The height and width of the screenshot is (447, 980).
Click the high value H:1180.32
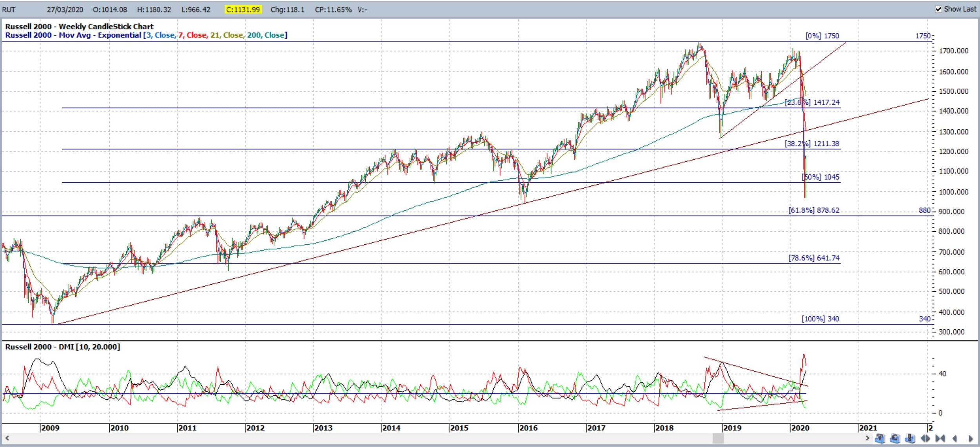click(154, 9)
